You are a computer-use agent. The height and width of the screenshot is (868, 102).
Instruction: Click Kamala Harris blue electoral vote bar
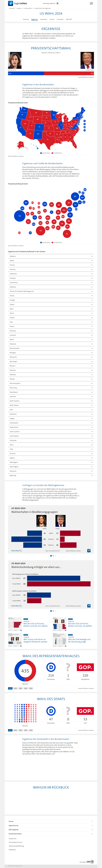click(x=26, y=73)
